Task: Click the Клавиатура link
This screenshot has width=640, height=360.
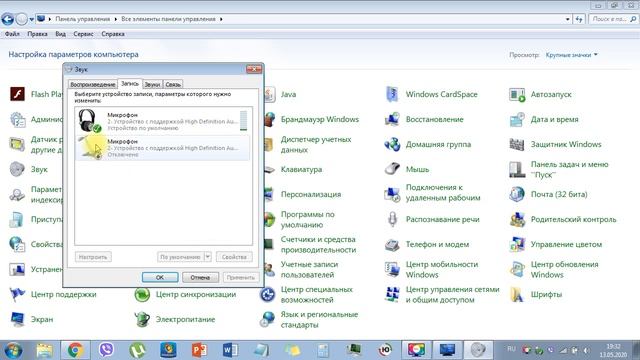Action: point(301,169)
